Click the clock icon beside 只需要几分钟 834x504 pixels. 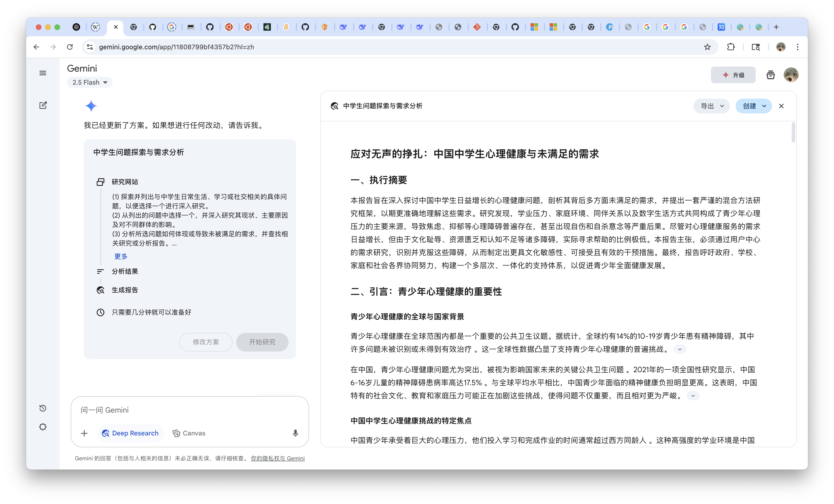[101, 312]
